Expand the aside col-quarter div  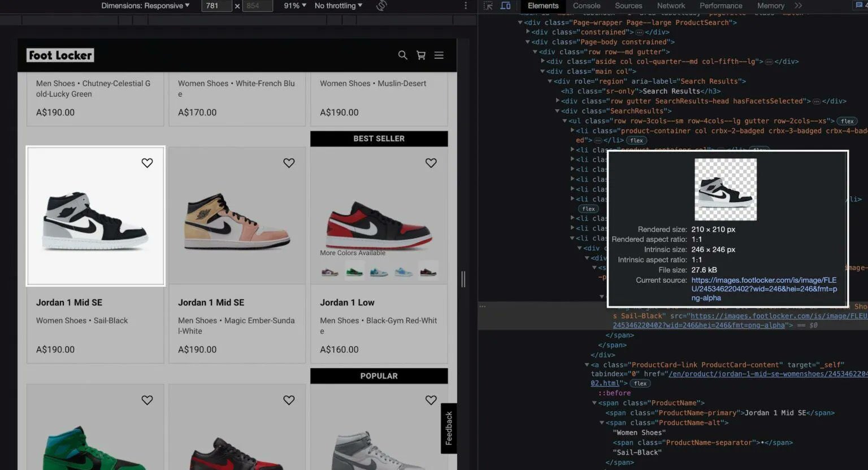click(542, 62)
